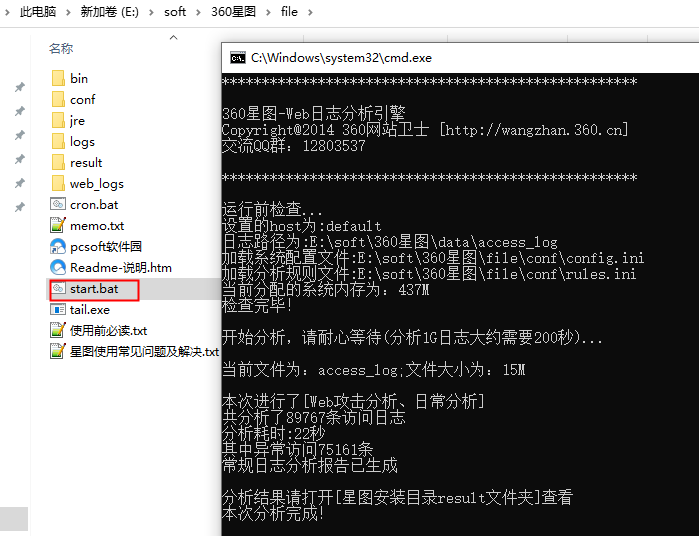Expand the chevron before 此电脑 breadcrumb
This screenshot has height=536, width=699.
pyautogui.click(x=7, y=12)
